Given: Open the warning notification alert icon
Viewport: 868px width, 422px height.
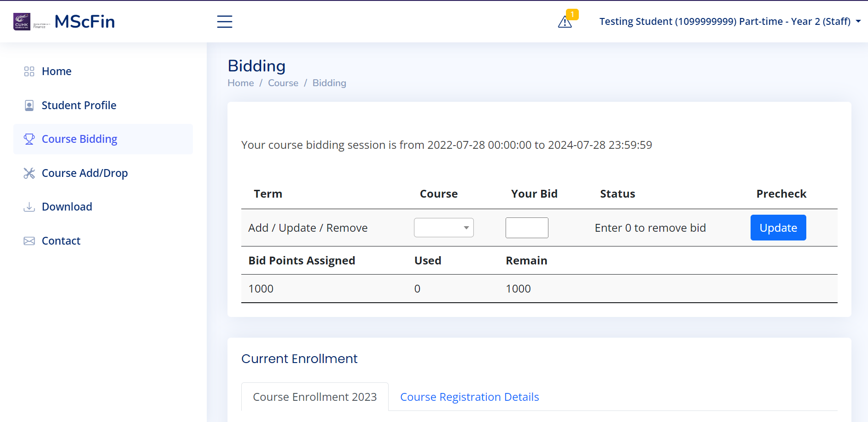Looking at the screenshot, I should (565, 22).
